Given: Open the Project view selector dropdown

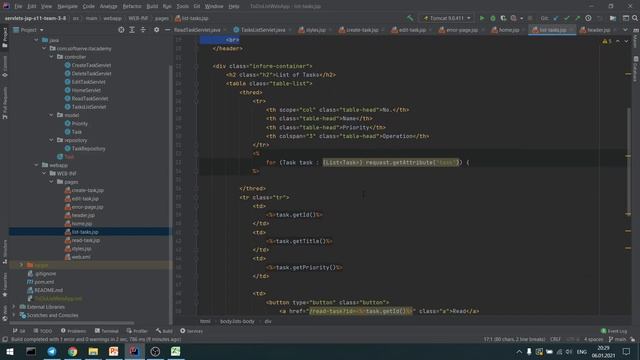Looking at the screenshot, I should (28, 30).
